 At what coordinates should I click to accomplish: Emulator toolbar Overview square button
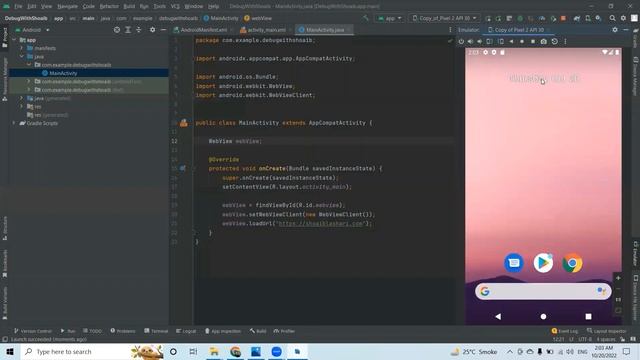[533, 41]
